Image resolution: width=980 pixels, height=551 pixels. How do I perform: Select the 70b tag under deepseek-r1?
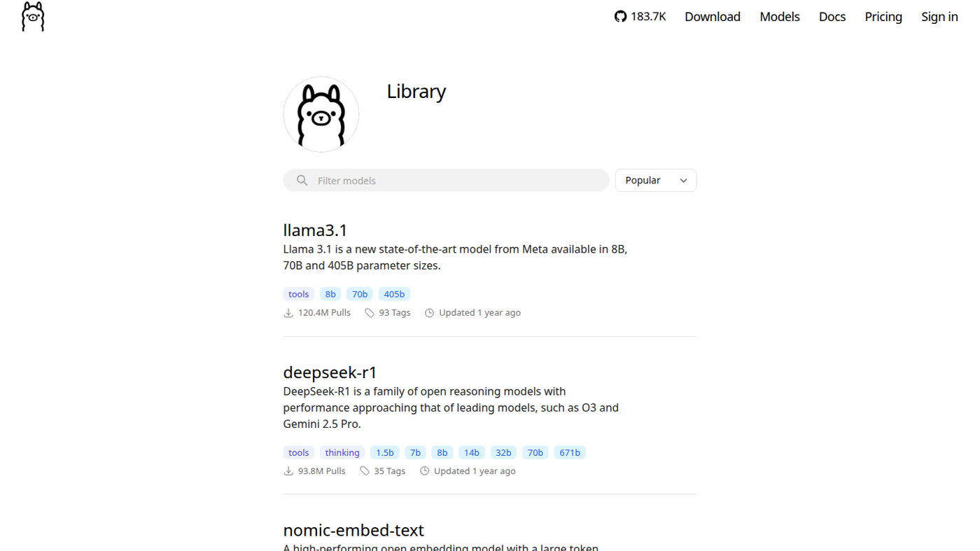(535, 452)
